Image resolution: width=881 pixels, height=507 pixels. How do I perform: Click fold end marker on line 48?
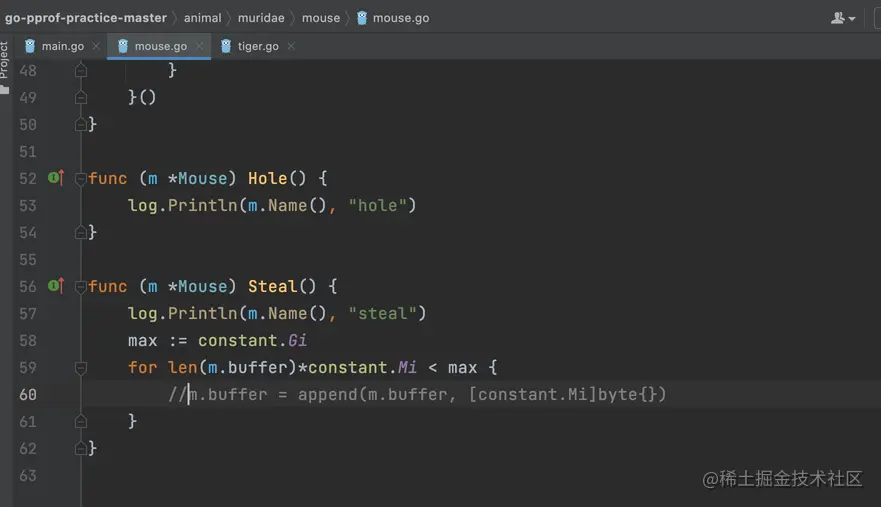(80, 70)
